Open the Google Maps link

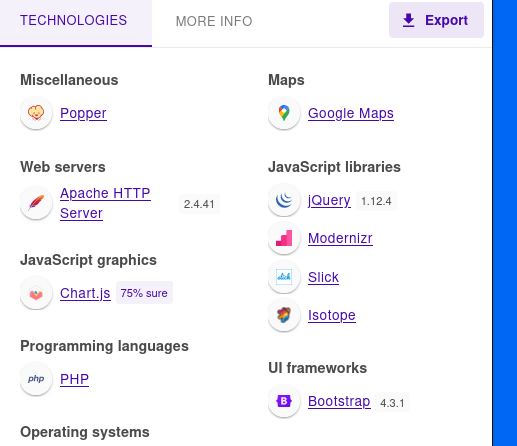tap(351, 113)
